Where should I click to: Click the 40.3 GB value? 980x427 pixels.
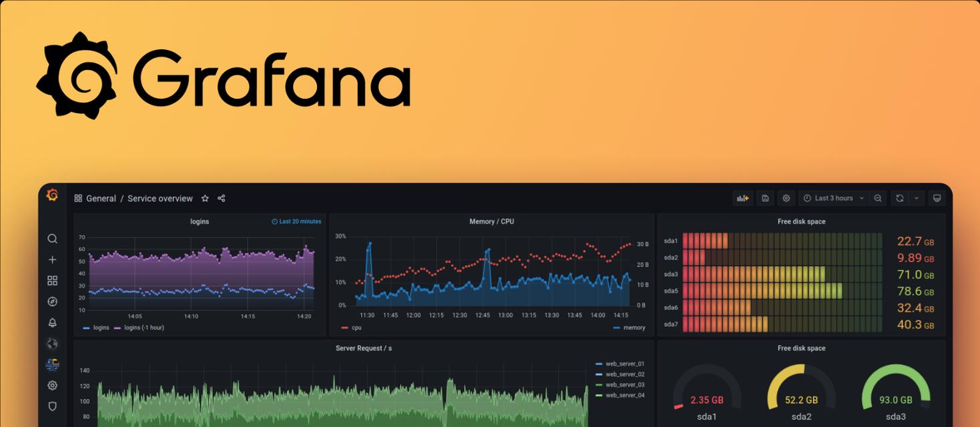pyautogui.click(x=915, y=325)
